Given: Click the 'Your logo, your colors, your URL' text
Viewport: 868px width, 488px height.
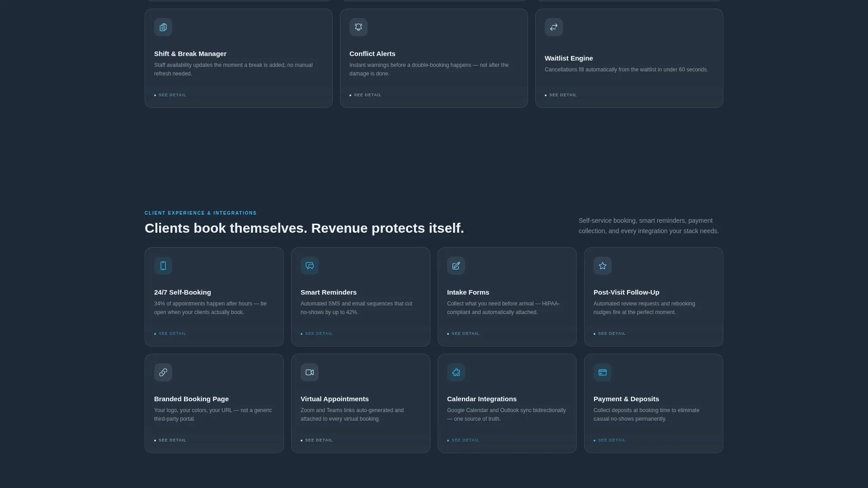Looking at the screenshot, I should (213, 414).
